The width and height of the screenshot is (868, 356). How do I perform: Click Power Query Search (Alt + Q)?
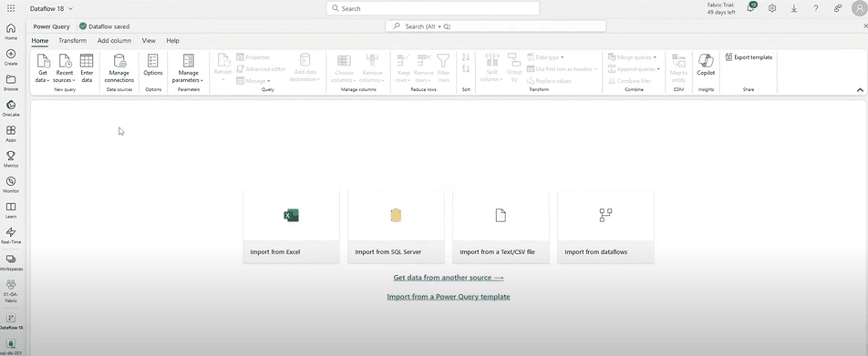495,26
